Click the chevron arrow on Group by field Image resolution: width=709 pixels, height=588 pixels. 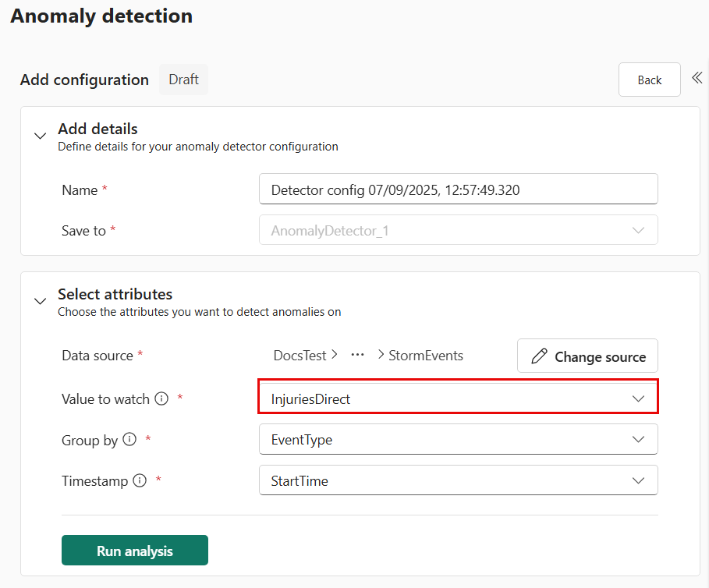pyautogui.click(x=638, y=439)
